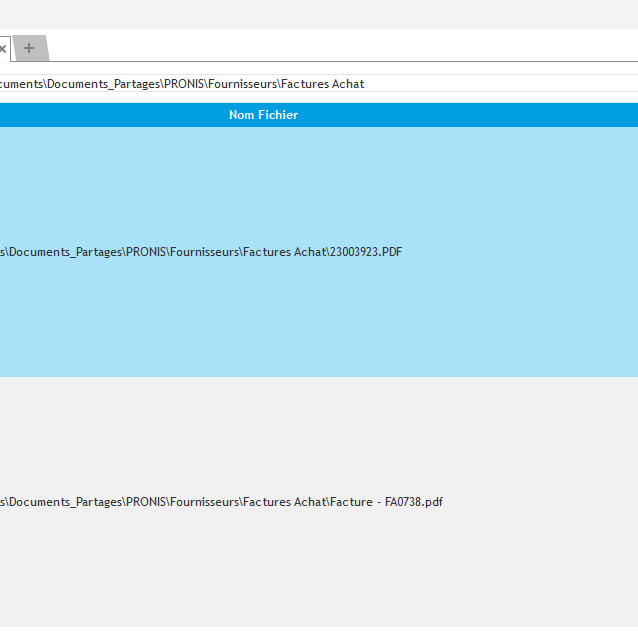Viewport: 638px width, 638px height.
Task: Click empty space right of FA0738.pdf
Action: click(540, 502)
